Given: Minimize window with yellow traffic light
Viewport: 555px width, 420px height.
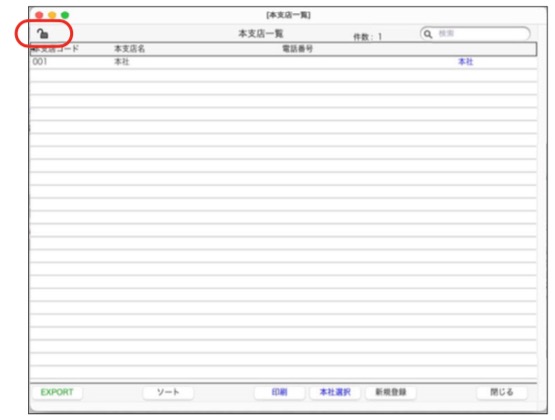Looking at the screenshot, I should 52,15.
